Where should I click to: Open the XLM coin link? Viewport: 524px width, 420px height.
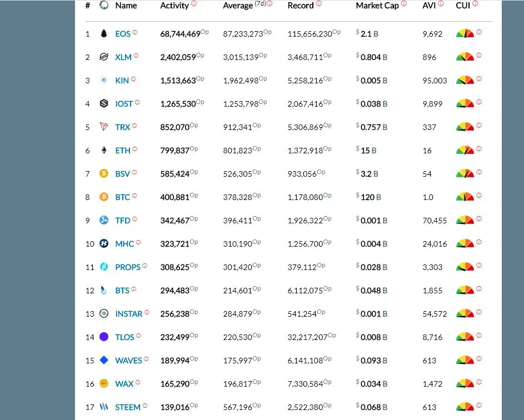pos(123,57)
